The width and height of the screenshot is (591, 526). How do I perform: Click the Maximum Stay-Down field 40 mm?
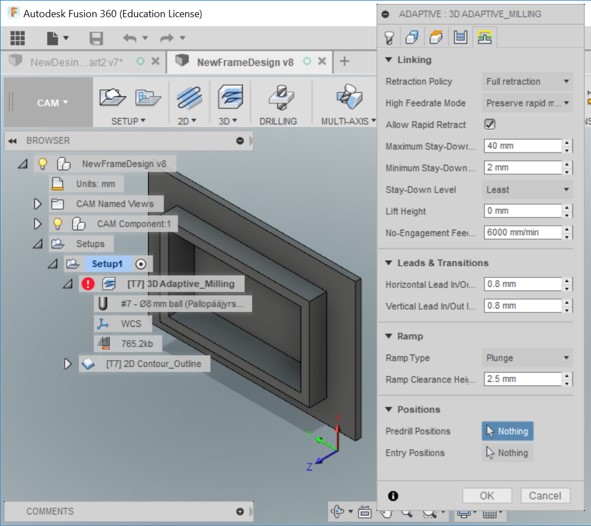pos(522,146)
